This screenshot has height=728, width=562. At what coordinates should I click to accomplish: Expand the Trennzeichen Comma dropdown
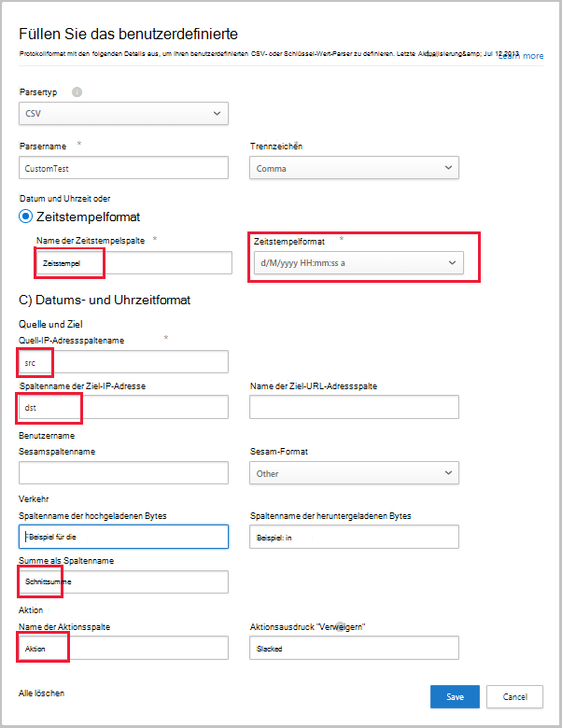[354, 168]
